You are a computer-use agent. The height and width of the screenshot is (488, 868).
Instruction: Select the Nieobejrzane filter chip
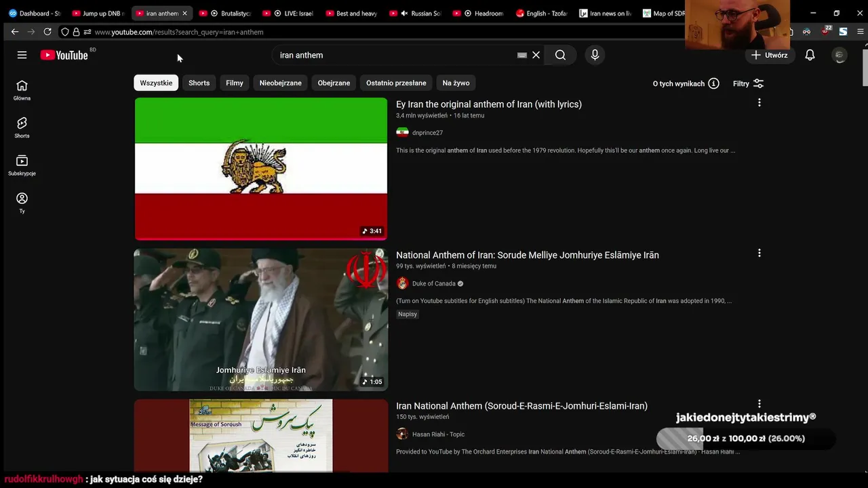(x=280, y=83)
